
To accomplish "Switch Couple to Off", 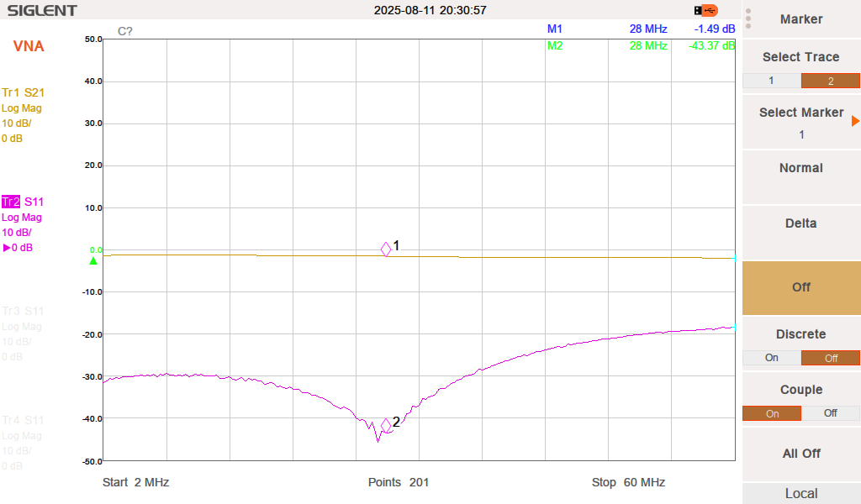I will [830, 413].
